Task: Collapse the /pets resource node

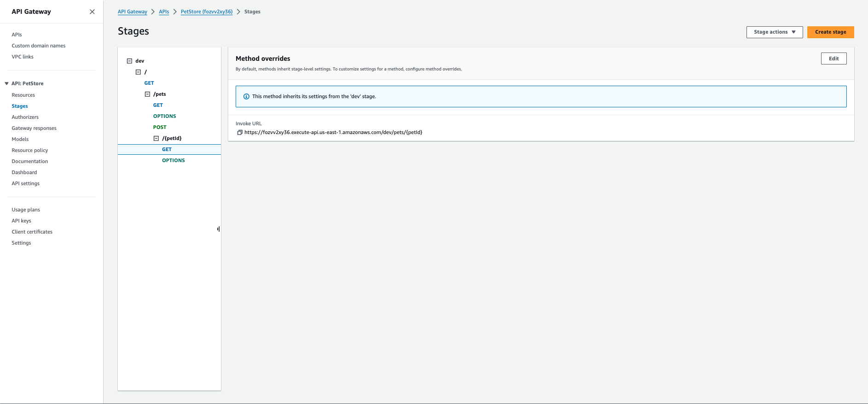Action: coord(147,94)
